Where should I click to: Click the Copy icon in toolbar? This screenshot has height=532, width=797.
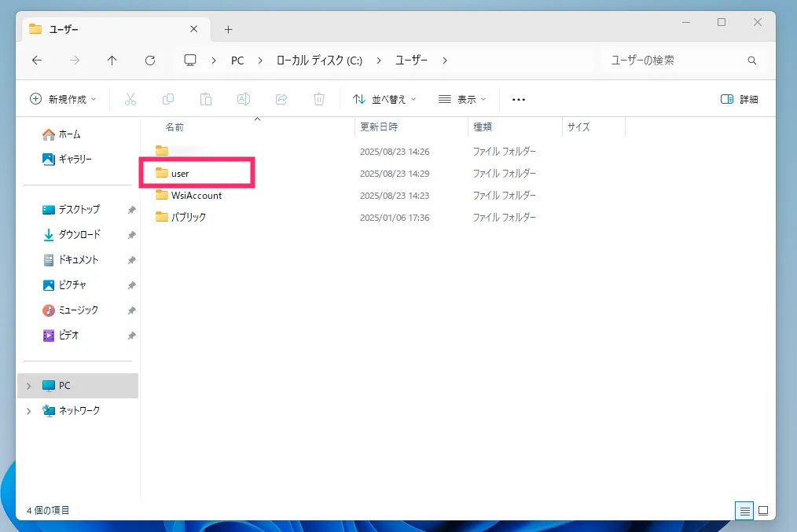coord(167,99)
